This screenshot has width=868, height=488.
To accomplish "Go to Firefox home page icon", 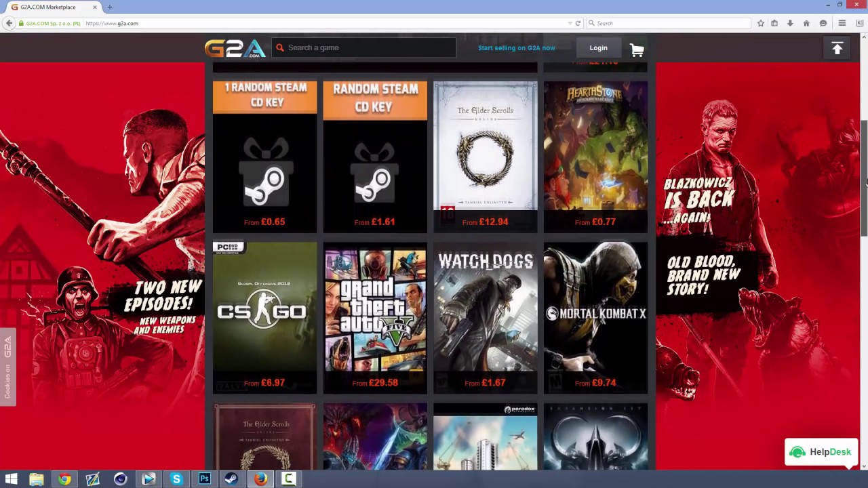I will pos(806,23).
